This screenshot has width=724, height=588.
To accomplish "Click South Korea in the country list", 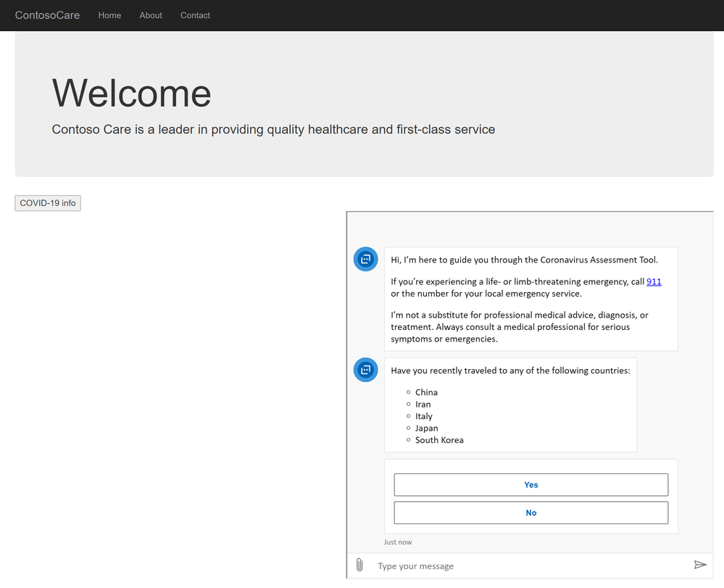I will (x=439, y=440).
